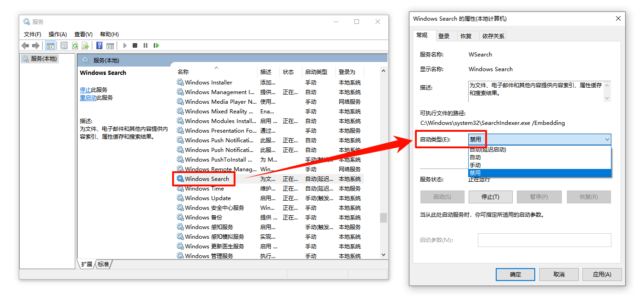Click gear icon beside Windows Installer
The width and height of the screenshot is (644, 303).
tap(180, 83)
